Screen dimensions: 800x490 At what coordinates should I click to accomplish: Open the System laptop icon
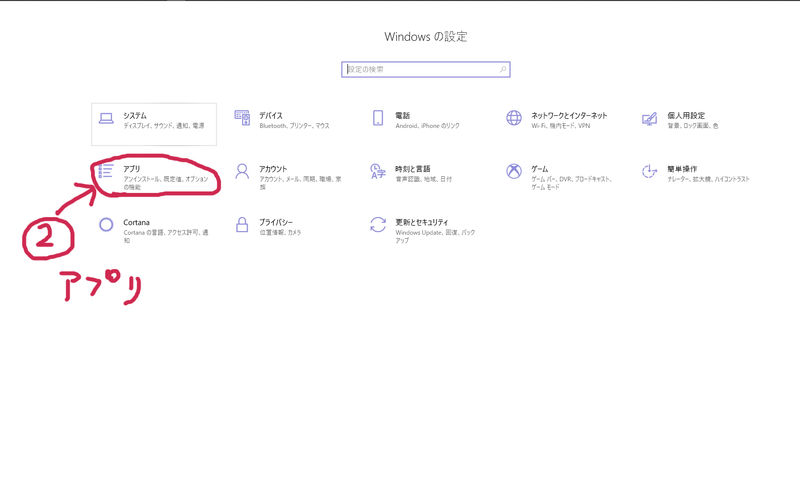click(x=106, y=118)
